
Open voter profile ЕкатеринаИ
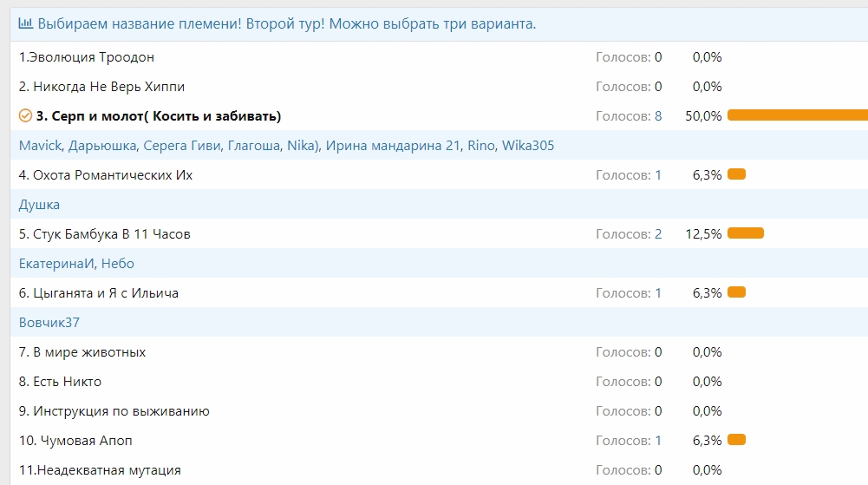[56, 264]
